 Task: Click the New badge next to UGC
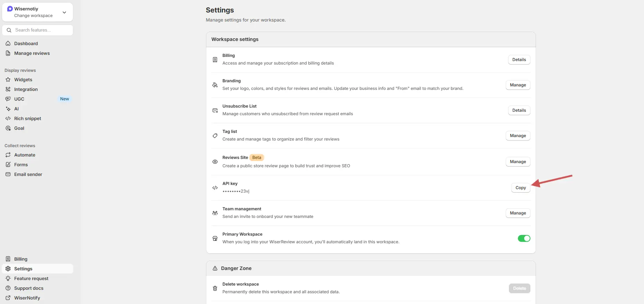pos(65,99)
